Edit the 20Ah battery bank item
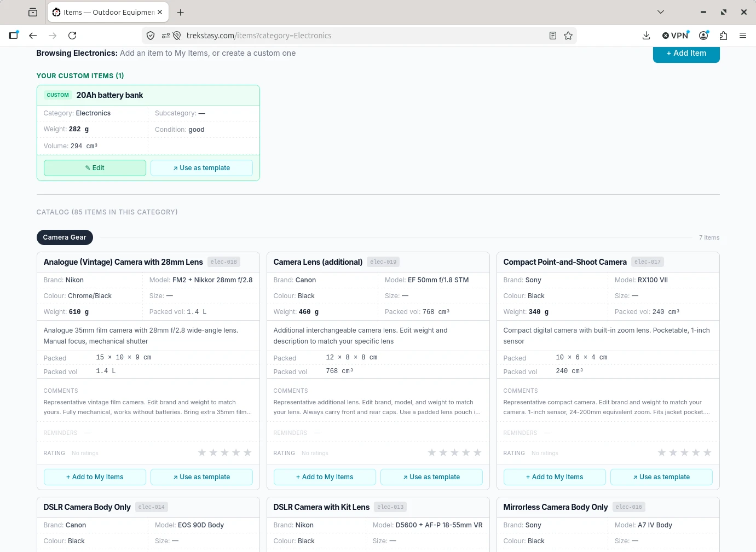 [95, 168]
